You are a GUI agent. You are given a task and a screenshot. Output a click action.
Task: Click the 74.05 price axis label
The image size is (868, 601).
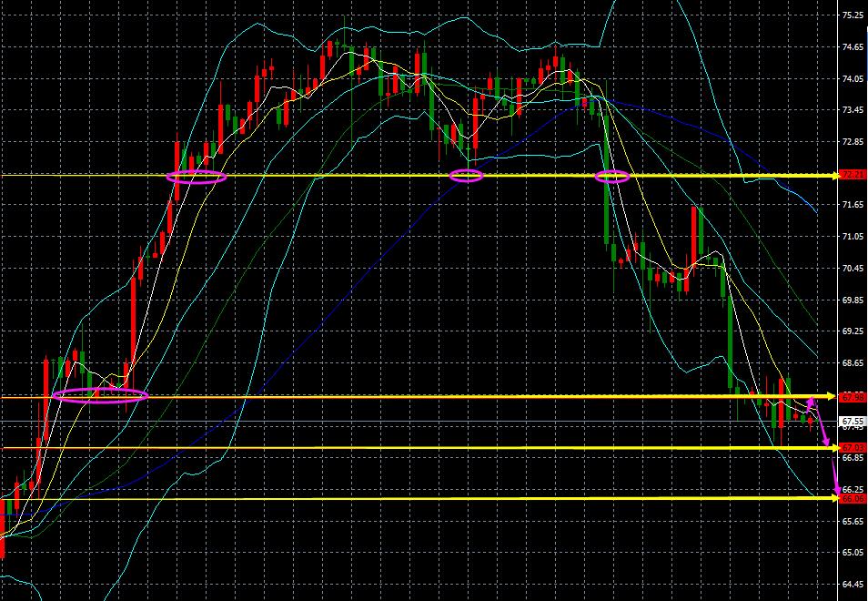point(853,78)
